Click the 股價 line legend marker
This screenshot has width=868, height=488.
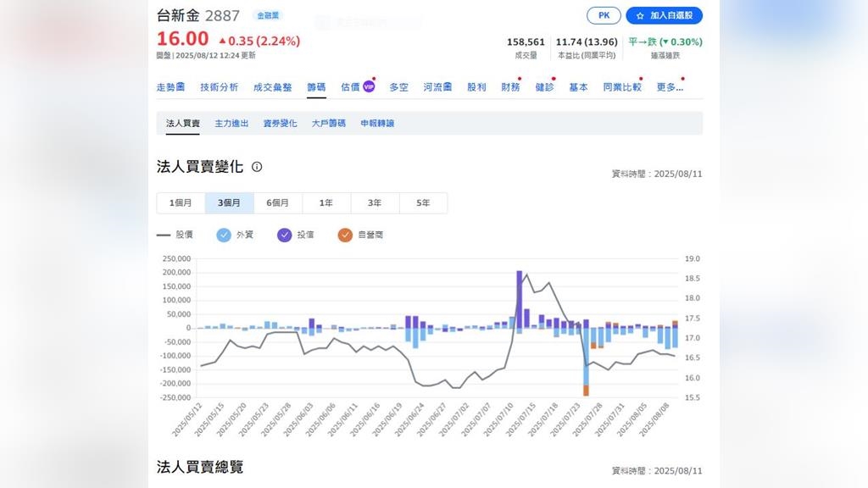click(x=164, y=235)
